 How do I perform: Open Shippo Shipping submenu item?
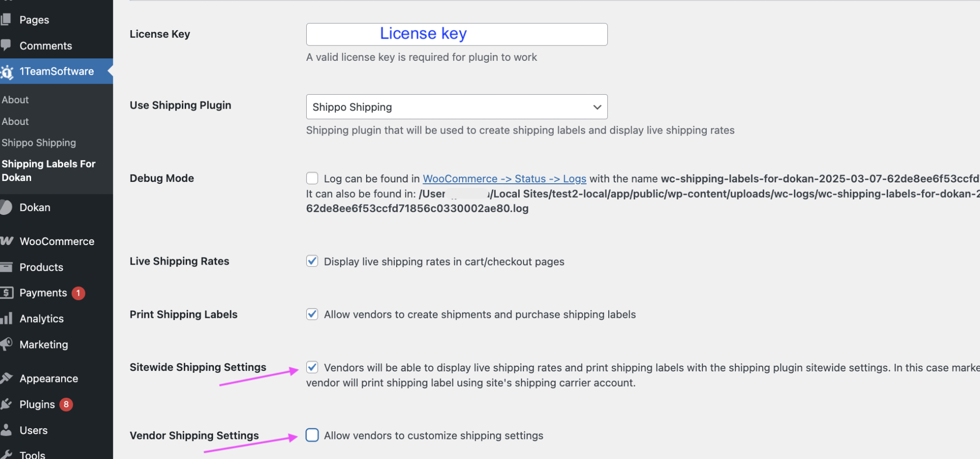coord(39,143)
